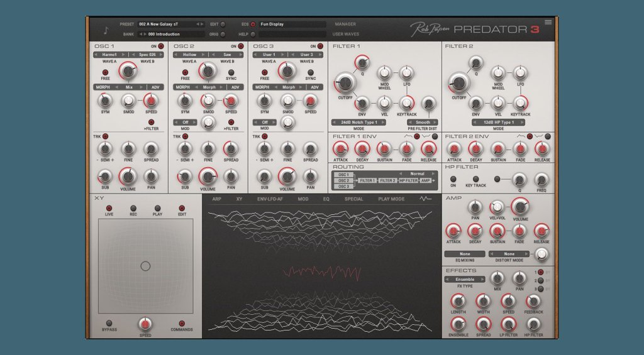Switch to the ENV-LFO-AF tab

pyautogui.click(x=269, y=199)
